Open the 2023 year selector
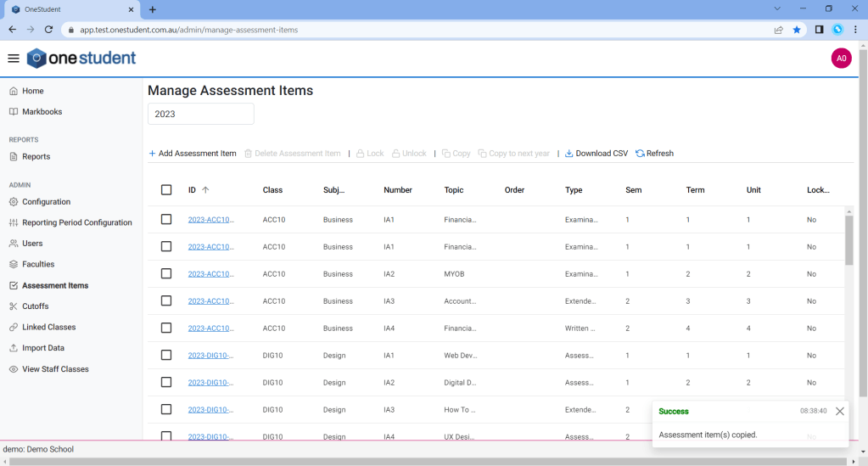The height and width of the screenshot is (466, 868). point(201,114)
